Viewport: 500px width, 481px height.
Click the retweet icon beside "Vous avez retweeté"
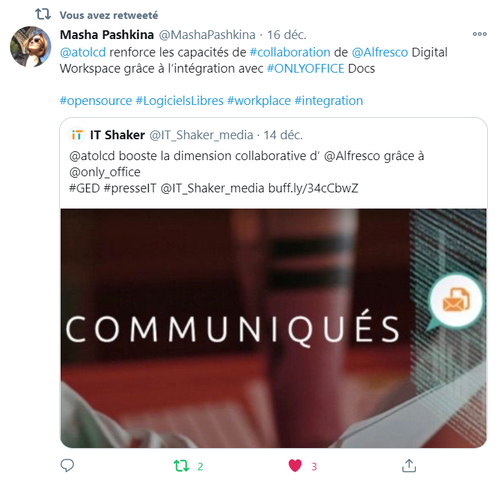click(43, 14)
